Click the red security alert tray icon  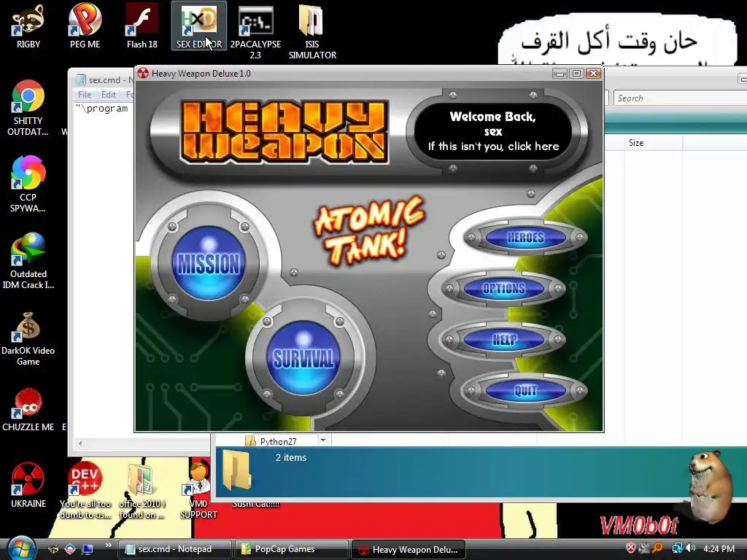point(631,548)
